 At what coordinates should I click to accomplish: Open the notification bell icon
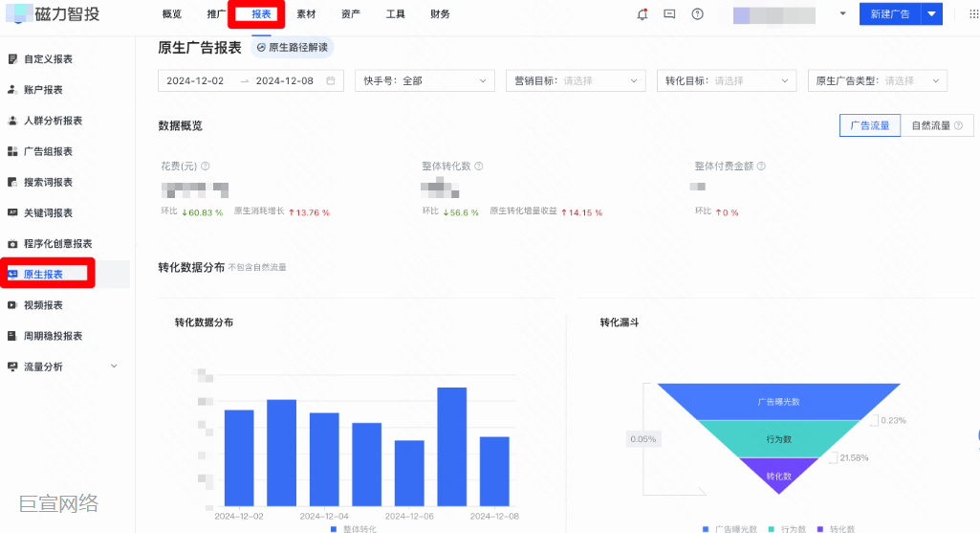click(x=642, y=13)
